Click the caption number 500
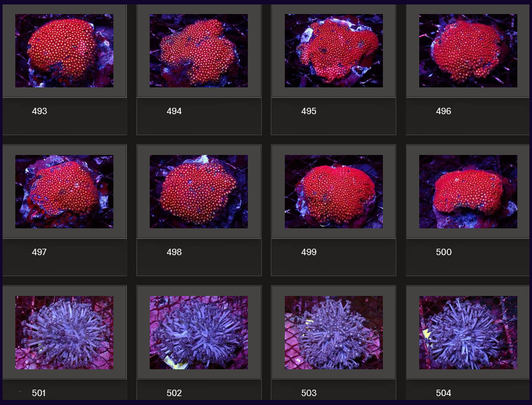The height and width of the screenshot is (405, 532). click(x=443, y=252)
